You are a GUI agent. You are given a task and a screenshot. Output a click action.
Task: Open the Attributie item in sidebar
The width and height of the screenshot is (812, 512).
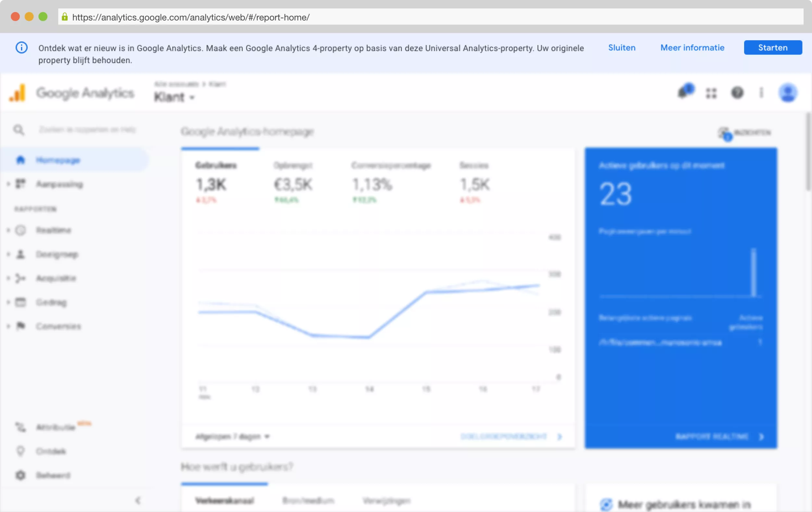(x=56, y=427)
